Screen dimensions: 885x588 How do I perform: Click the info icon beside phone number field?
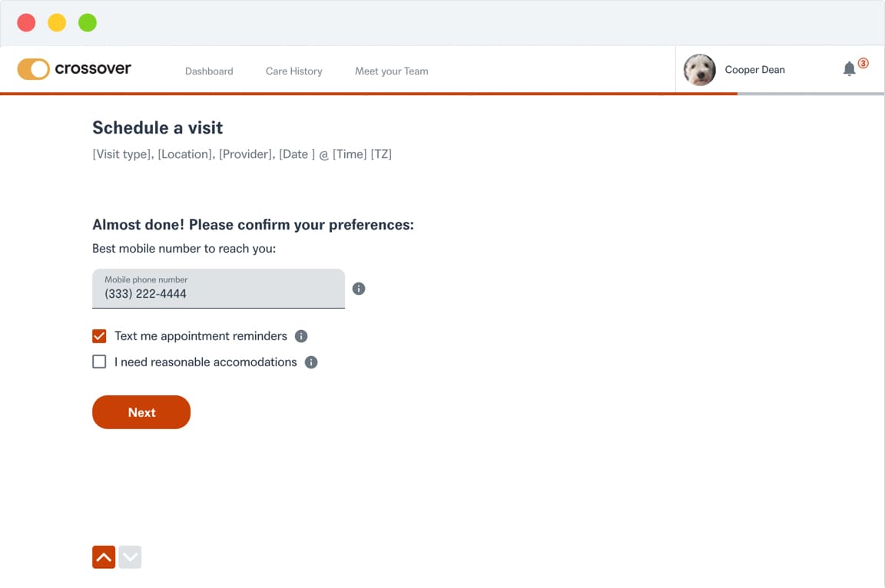coord(359,289)
